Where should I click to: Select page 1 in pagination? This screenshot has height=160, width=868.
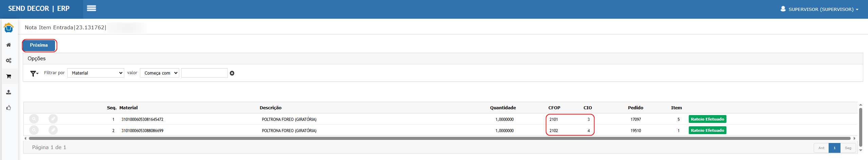pyautogui.click(x=834, y=148)
